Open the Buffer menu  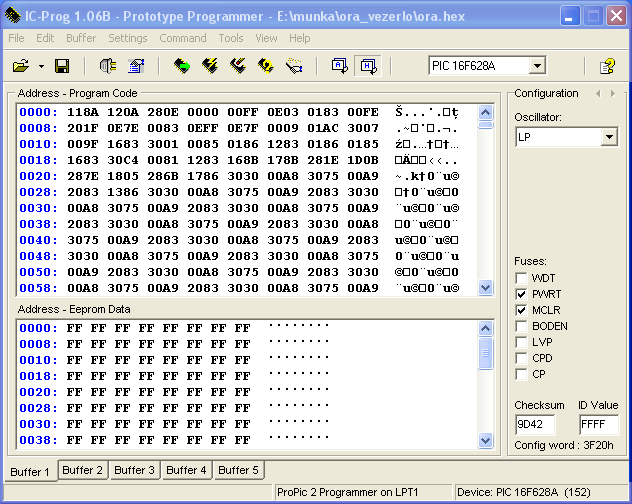(x=81, y=38)
